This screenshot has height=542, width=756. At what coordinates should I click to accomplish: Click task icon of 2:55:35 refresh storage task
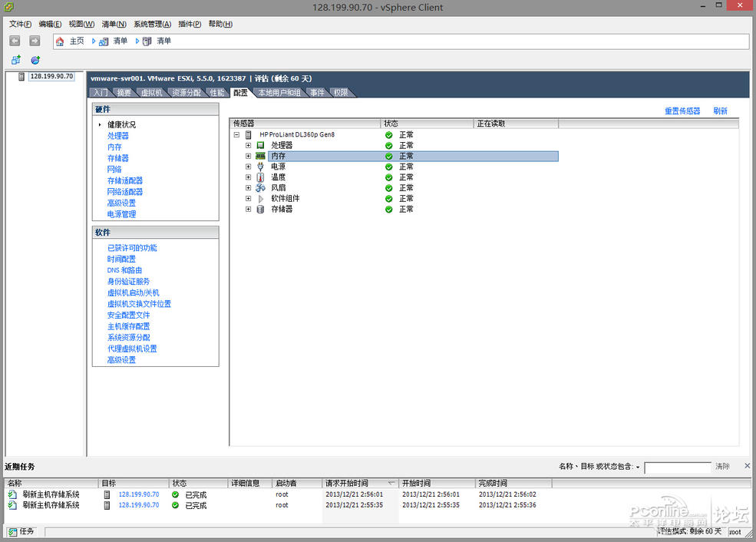coord(12,505)
